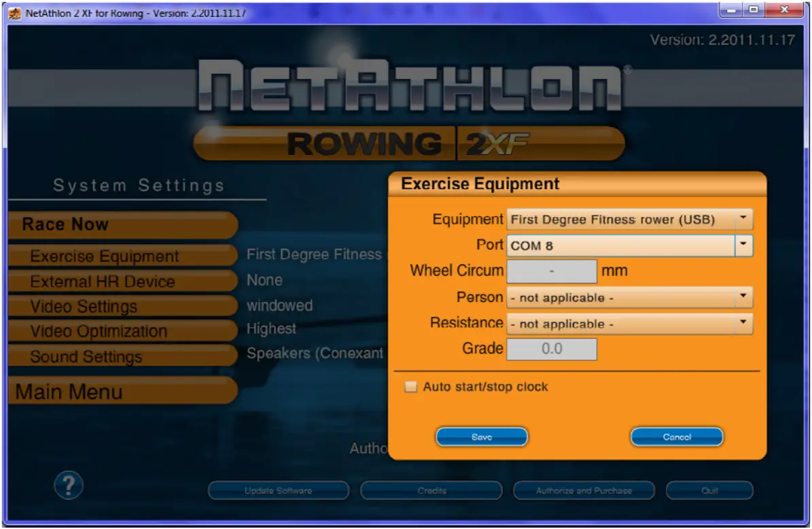Open the Equipment dropdown
Image resolution: width=812 pixels, height=529 pixels.
pos(630,219)
